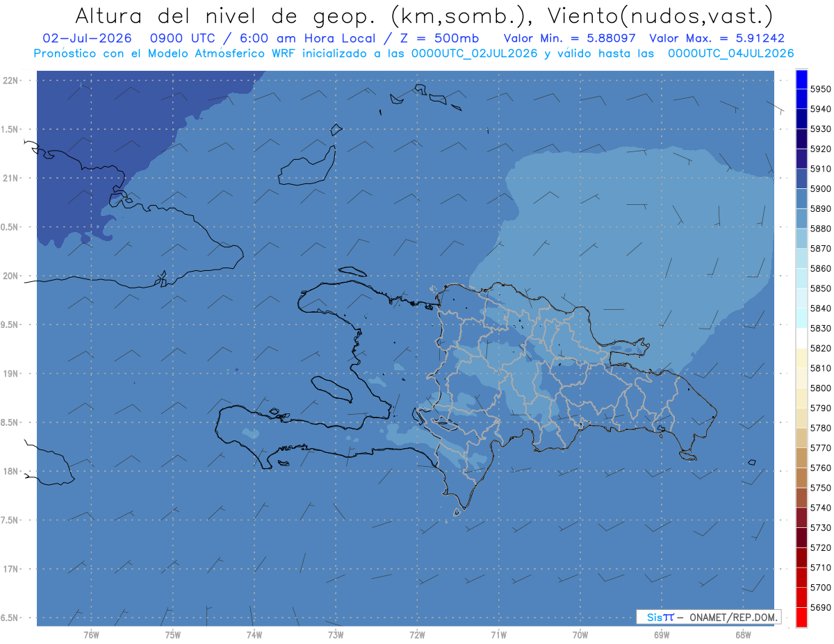Image resolution: width=834 pixels, height=644 pixels.
Task: Click the color swatch between 5900 and 5910
Action: 801,179
